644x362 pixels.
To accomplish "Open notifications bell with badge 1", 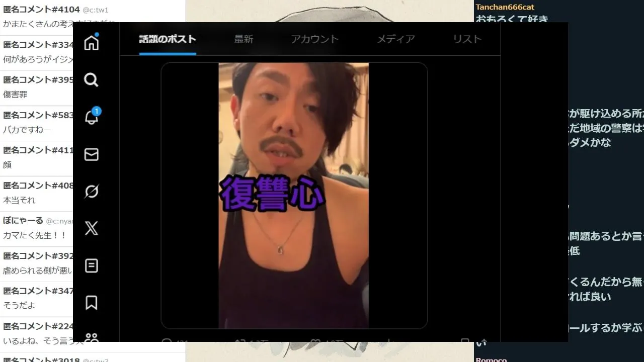I will pos(91,117).
